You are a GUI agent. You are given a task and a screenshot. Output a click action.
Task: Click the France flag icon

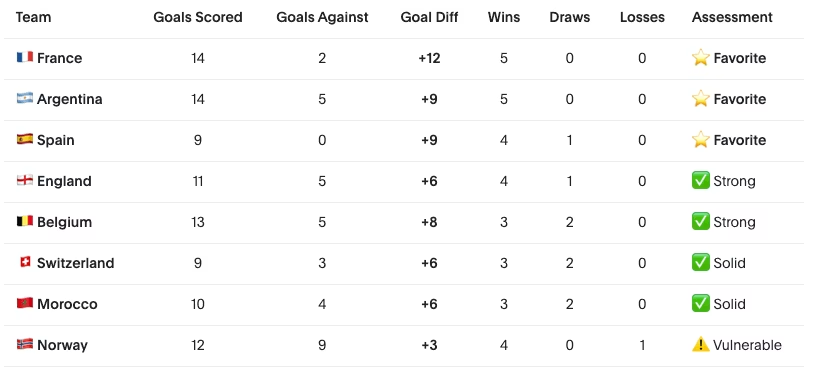[25, 57]
